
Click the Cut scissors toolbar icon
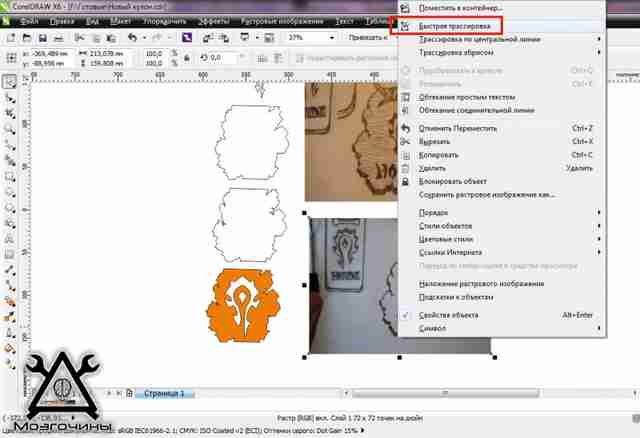(79, 38)
